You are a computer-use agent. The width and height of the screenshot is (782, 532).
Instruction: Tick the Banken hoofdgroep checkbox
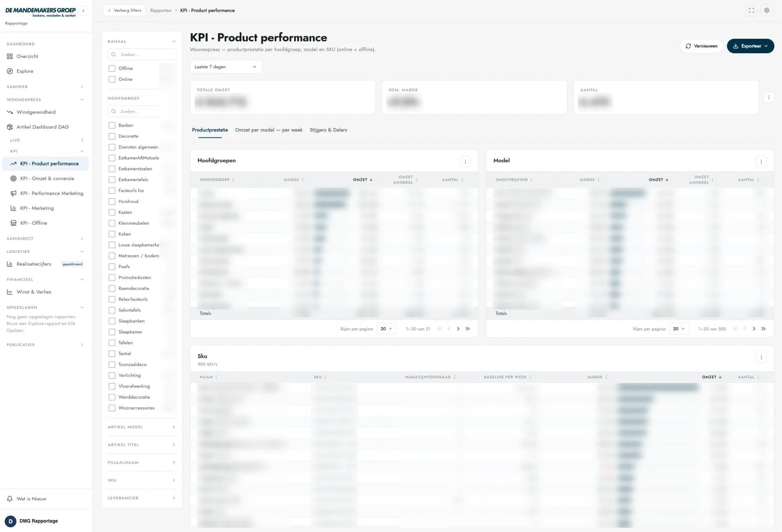(x=112, y=125)
